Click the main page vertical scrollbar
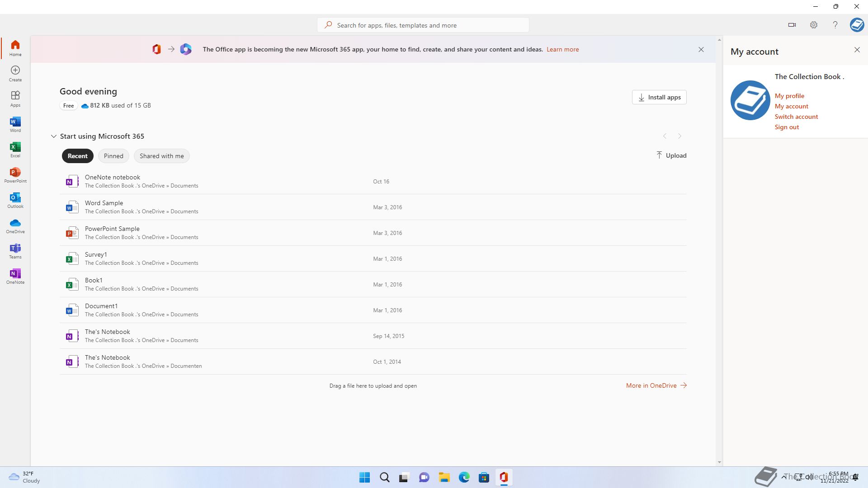This screenshot has width=868, height=488. 719,251
